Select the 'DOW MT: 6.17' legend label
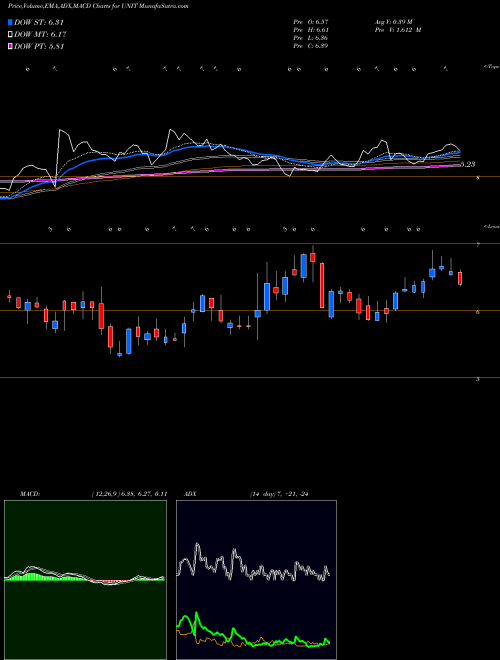Image resolution: width=500 pixels, height=660 pixels. 40,35
